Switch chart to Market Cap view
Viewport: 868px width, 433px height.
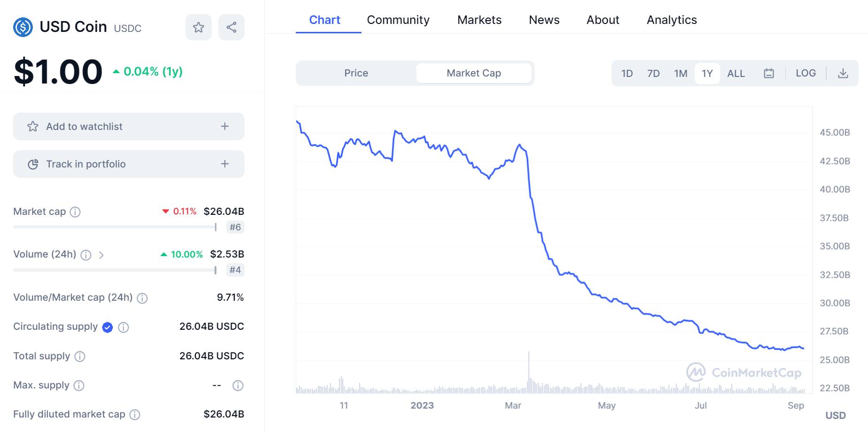474,73
